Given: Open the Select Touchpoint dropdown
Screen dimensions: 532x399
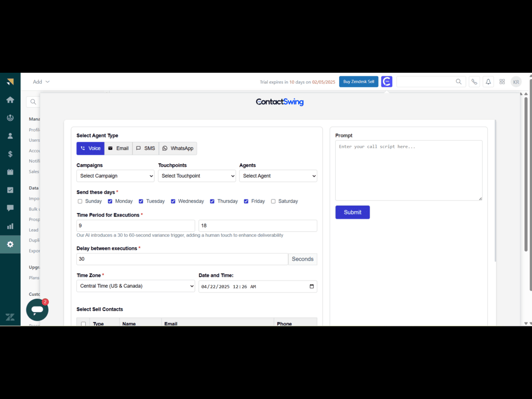Looking at the screenshot, I should [197, 176].
